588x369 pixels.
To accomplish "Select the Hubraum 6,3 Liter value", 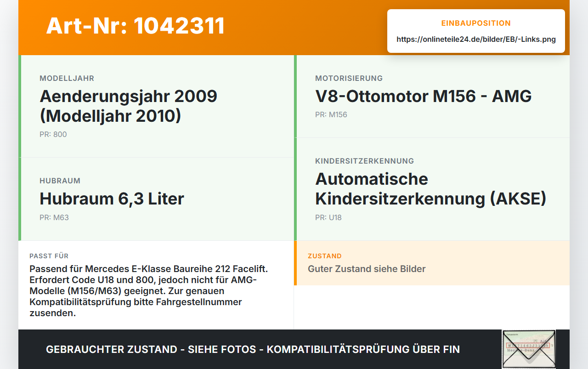I will click(x=112, y=199).
